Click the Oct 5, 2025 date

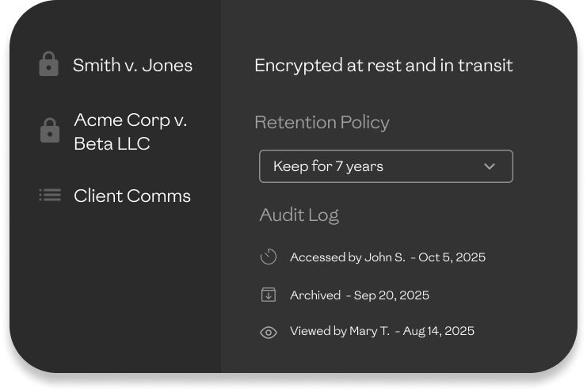[x=452, y=257]
